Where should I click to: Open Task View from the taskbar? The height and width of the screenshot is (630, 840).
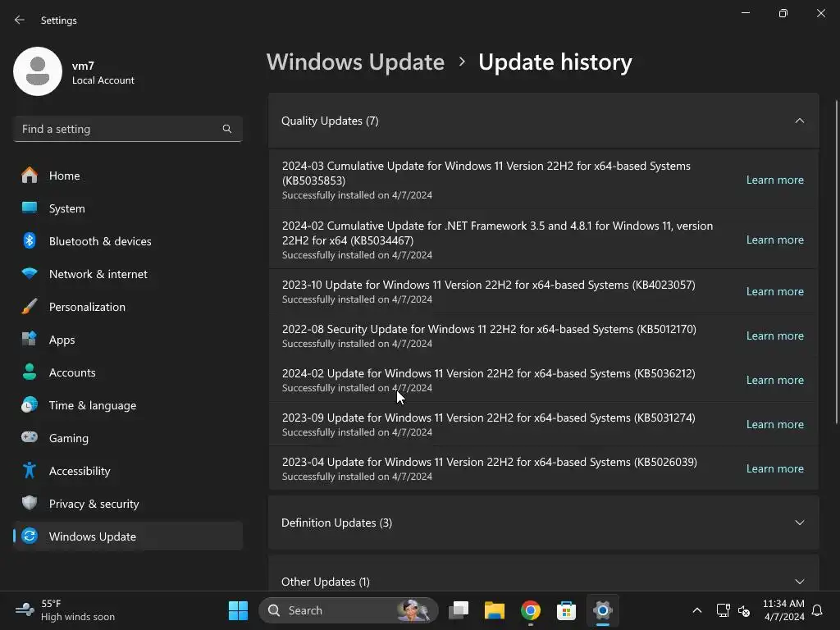pyautogui.click(x=459, y=610)
